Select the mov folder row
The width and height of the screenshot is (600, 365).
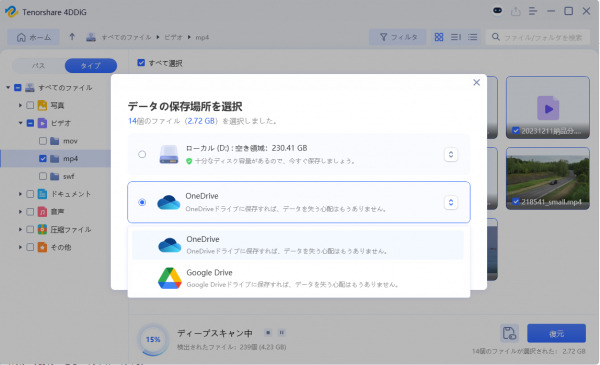[x=55, y=141]
